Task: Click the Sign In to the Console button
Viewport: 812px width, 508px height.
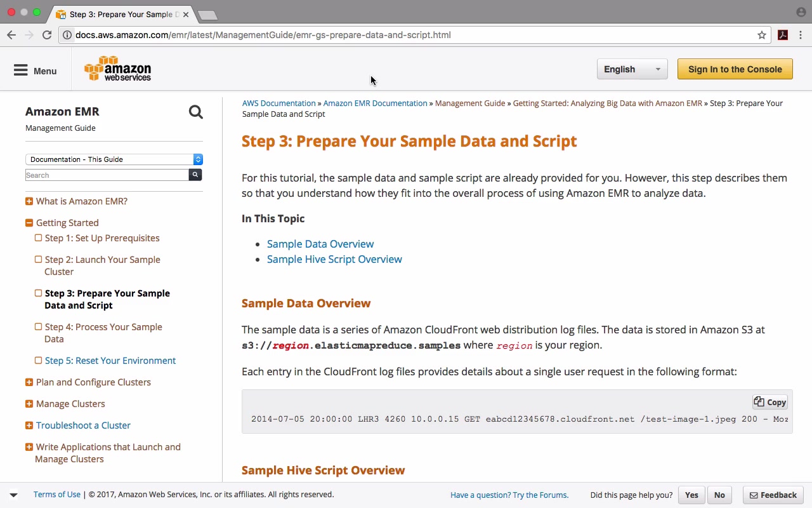Action: pos(735,69)
